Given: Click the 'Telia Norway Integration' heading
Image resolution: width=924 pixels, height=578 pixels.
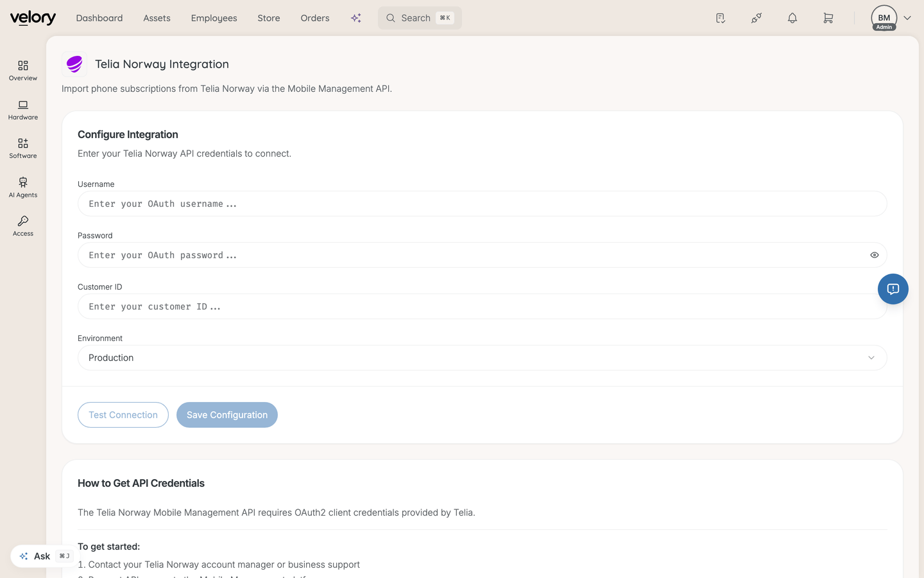Looking at the screenshot, I should tap(162, 64).
